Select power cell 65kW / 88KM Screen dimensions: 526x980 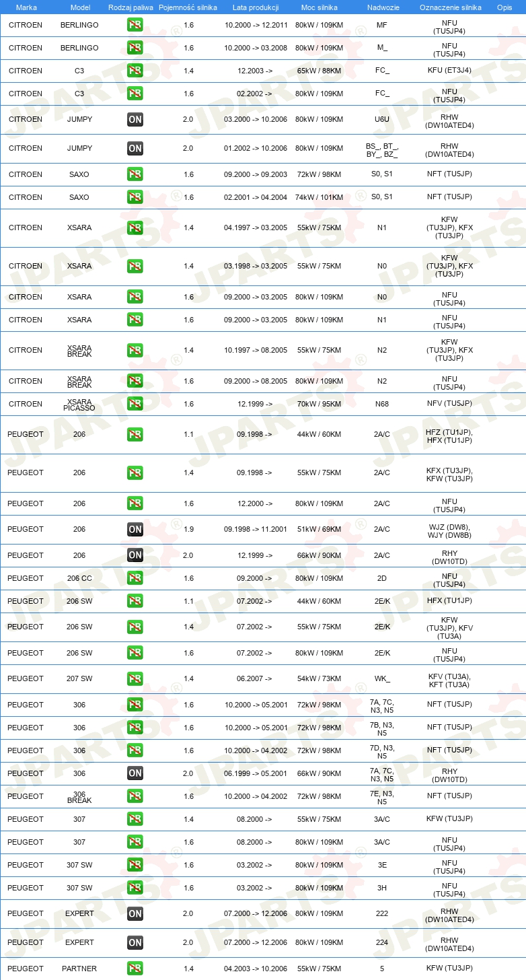[320, 70]
